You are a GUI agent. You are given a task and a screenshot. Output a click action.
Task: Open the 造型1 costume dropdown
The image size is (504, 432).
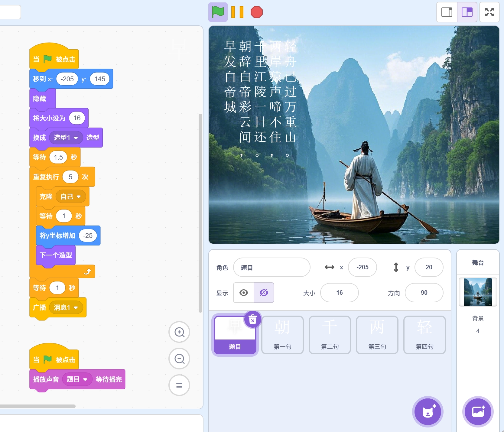tap(76, 138)
